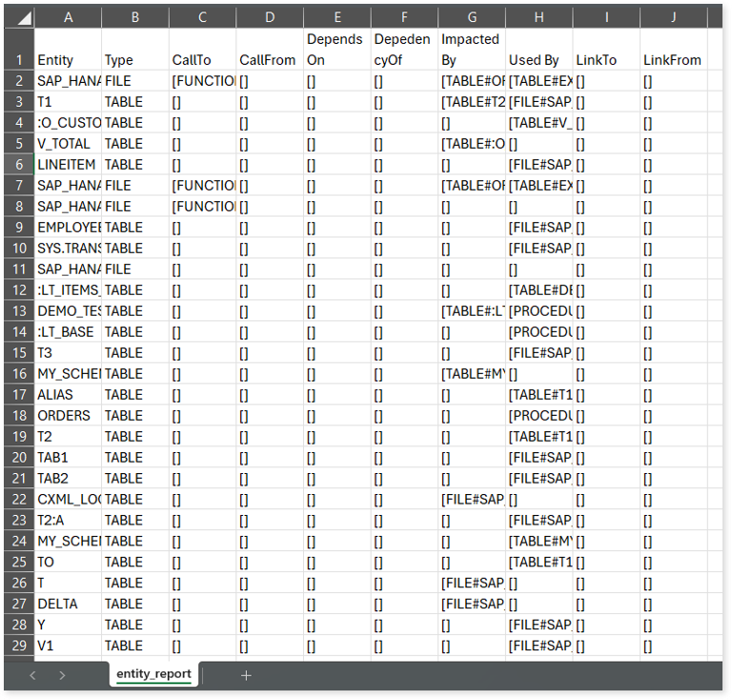Click the previous sheet navigation arrow
Image resolution: width=732 pixels, height=700 pixels.
tap(32, 674)
